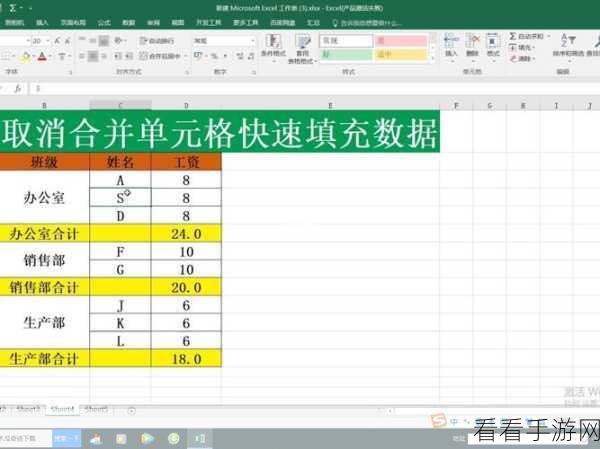Click the Excel icon in the taskbar
This screenshot has width=600, height=449.
point(200,438)
